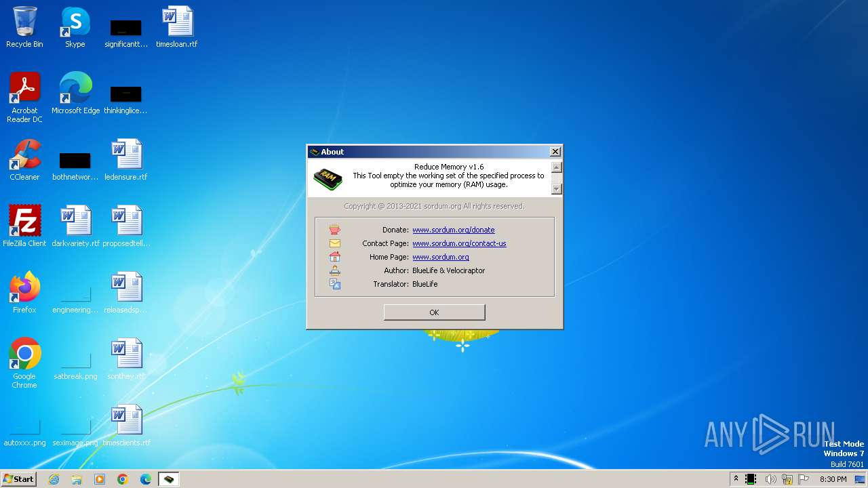Click the author icon
The width and height of the screenshot is (868, 488).
(x=335, y=270)
